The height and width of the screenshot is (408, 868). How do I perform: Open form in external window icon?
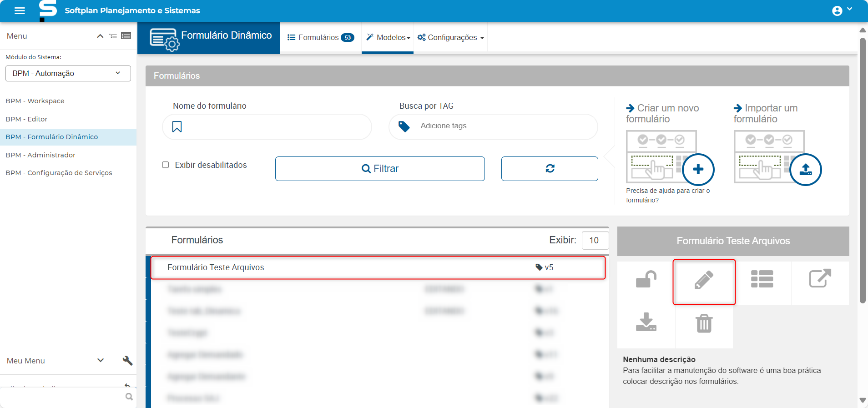coord(820,278)
